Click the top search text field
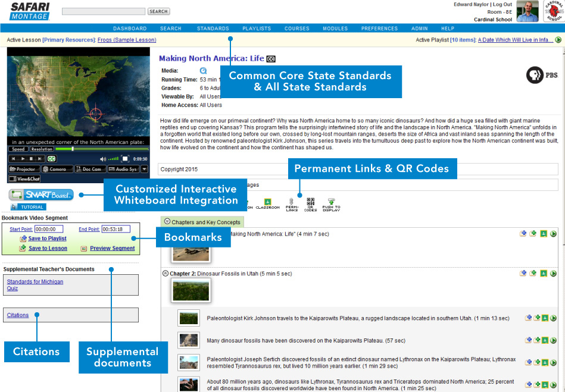 pos(104,11)
